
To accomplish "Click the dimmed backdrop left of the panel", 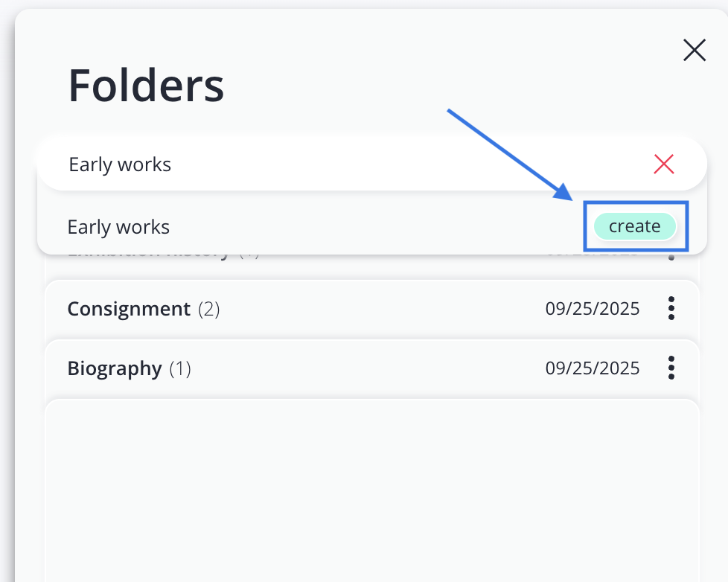I will (7, 298).
